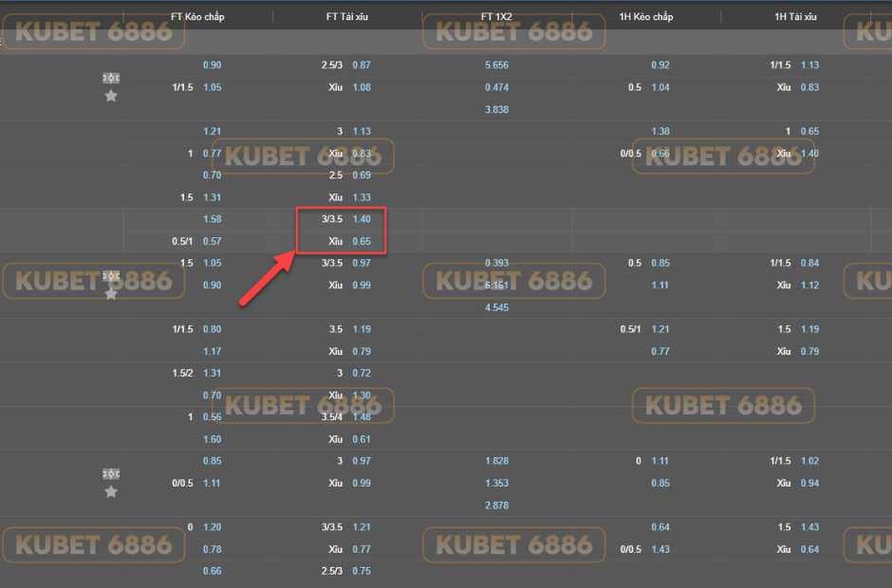Pick 1H Xỉu odds 0.64
The image size is (892, 588).
(809, 549)
